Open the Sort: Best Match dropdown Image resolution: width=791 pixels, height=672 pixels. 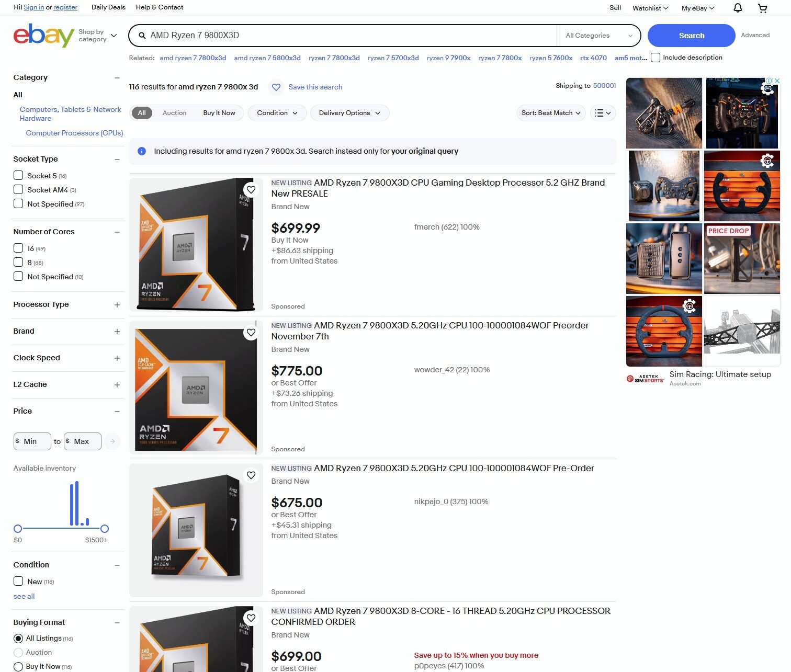[551, 113]
